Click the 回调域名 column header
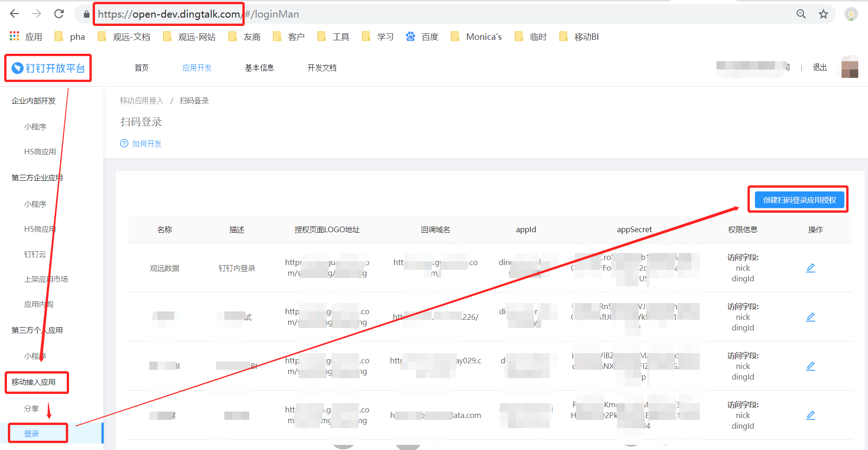The height and width of the screenshot is (450, 868). click(436, 229)
